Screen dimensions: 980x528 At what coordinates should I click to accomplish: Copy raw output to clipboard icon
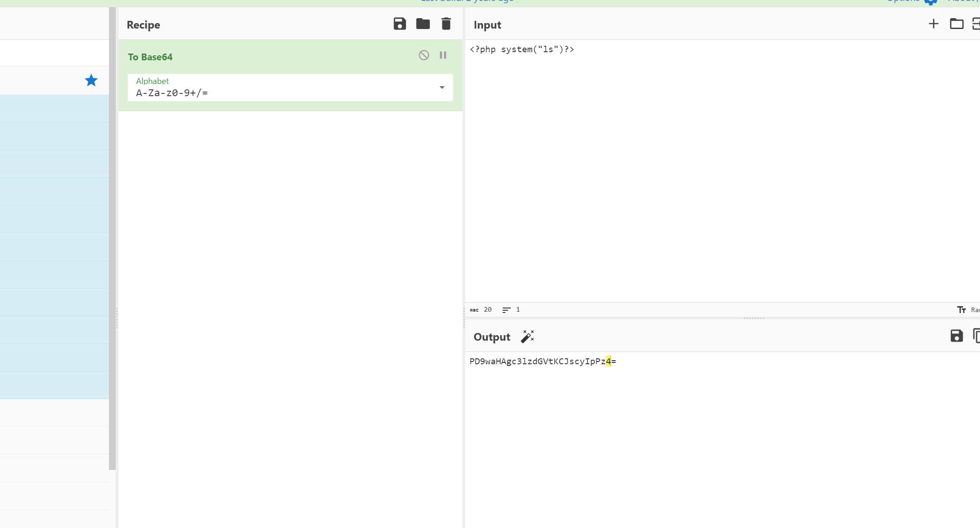tap(976, 336)
